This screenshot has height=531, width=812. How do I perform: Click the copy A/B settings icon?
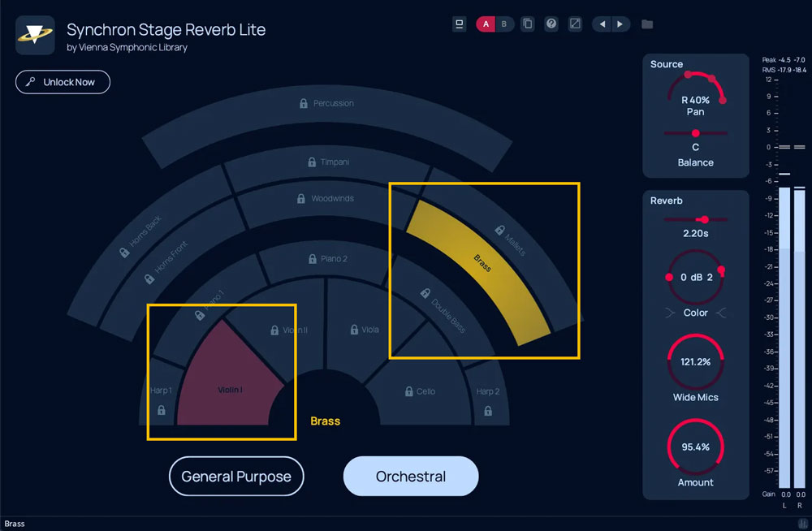[x=528, y=24]
